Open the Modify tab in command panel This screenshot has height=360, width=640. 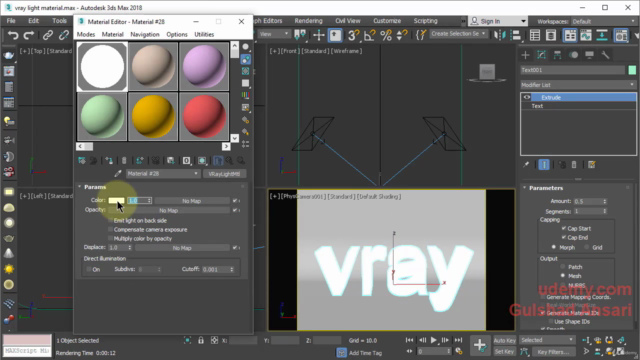coord(542,55)
